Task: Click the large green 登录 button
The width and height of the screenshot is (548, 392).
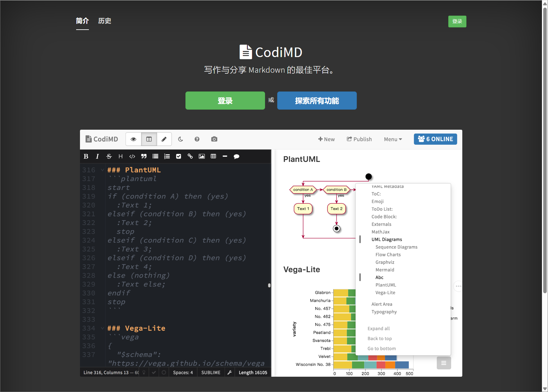Action: [x=225, y=101]
